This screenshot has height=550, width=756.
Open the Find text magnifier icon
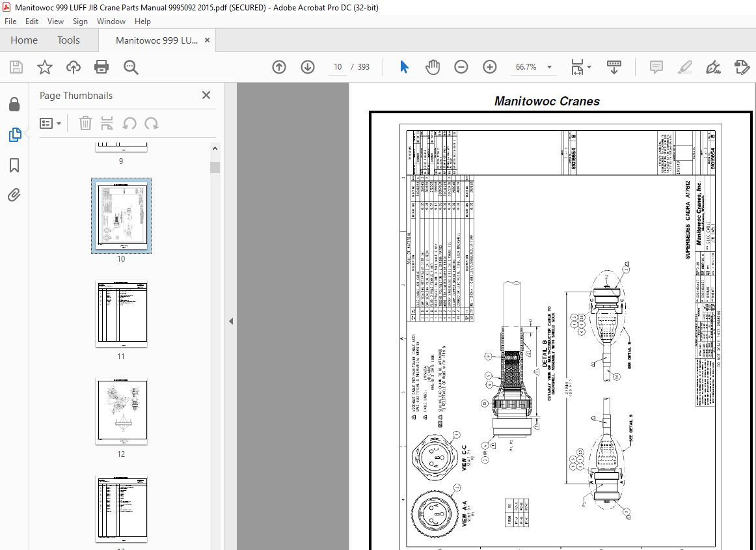[x=131, y=67]
